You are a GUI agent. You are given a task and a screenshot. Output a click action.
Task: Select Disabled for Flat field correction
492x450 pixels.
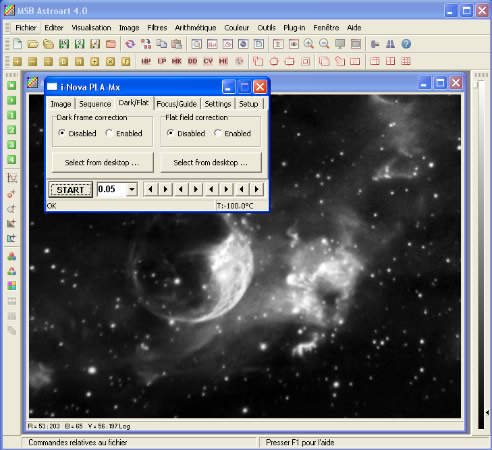(170, 133)
